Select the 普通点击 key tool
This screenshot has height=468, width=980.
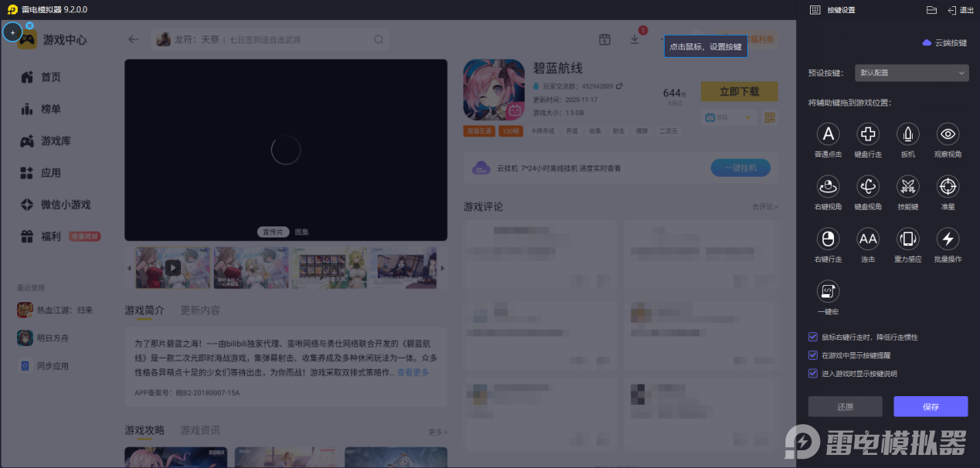pyautogui.click(x=828, y=134)
